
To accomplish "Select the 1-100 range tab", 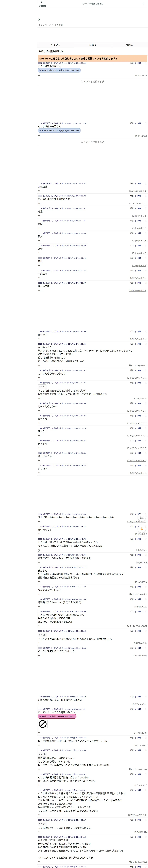I will (92, 45).
